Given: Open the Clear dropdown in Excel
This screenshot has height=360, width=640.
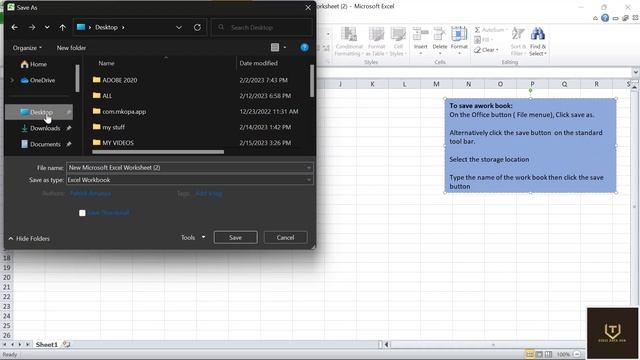Looking at the screenshot, I should (487, 50).
